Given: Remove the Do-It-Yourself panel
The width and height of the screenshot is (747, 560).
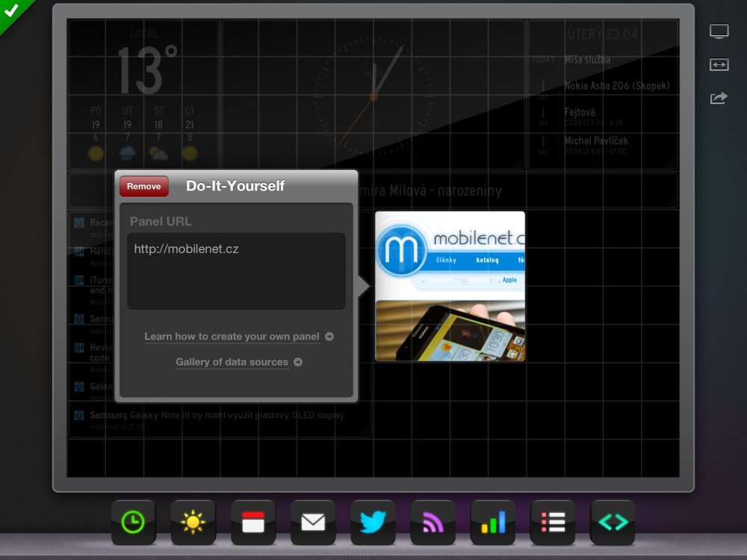Looking at the screenshot, I should [143, 186].
